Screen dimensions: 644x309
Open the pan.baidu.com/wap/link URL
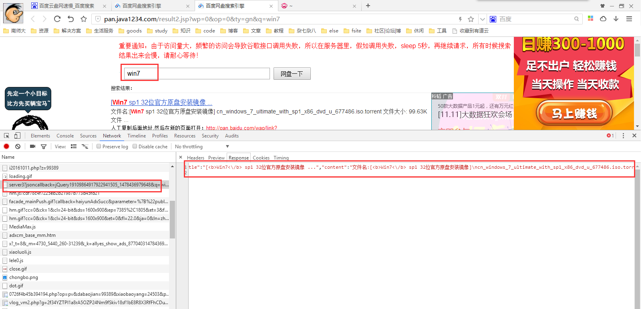click(x=241, y=128)
